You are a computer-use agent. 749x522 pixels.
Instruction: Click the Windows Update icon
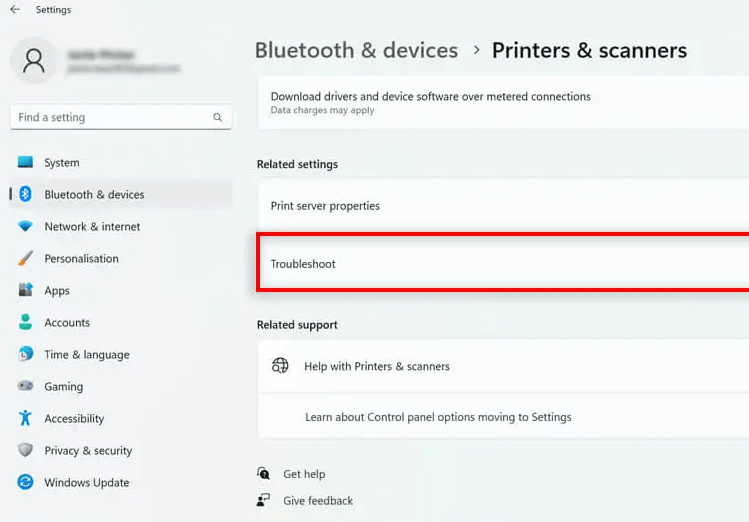[x=25, y=483]
